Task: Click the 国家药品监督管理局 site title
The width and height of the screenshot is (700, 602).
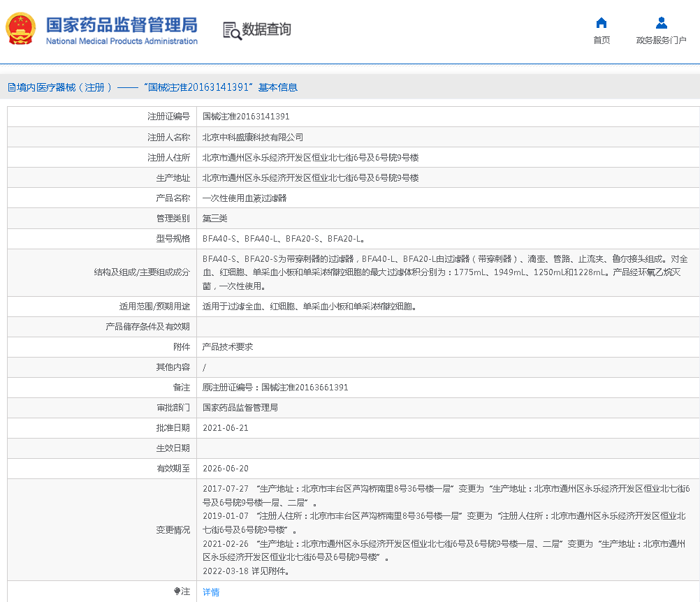Action: [x=122, y=24]
